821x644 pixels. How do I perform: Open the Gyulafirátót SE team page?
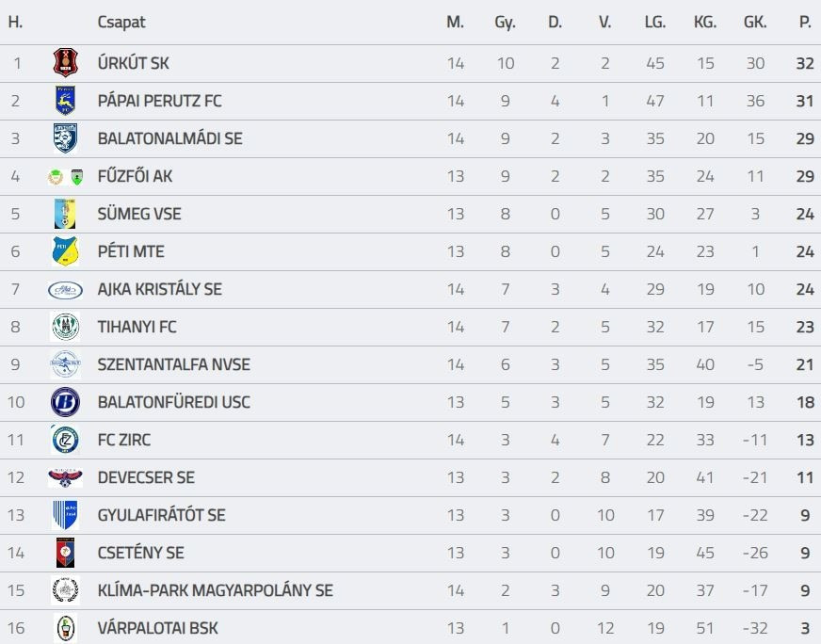click(161, 515)
